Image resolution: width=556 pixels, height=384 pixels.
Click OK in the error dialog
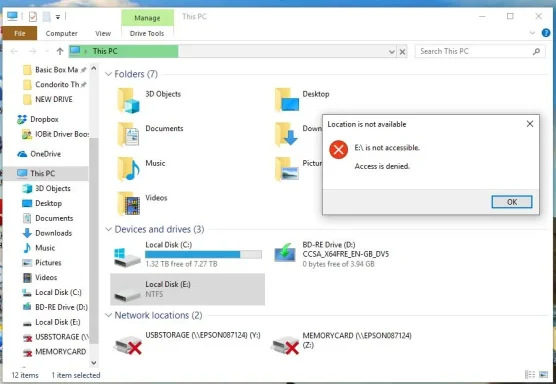[512, 202]
